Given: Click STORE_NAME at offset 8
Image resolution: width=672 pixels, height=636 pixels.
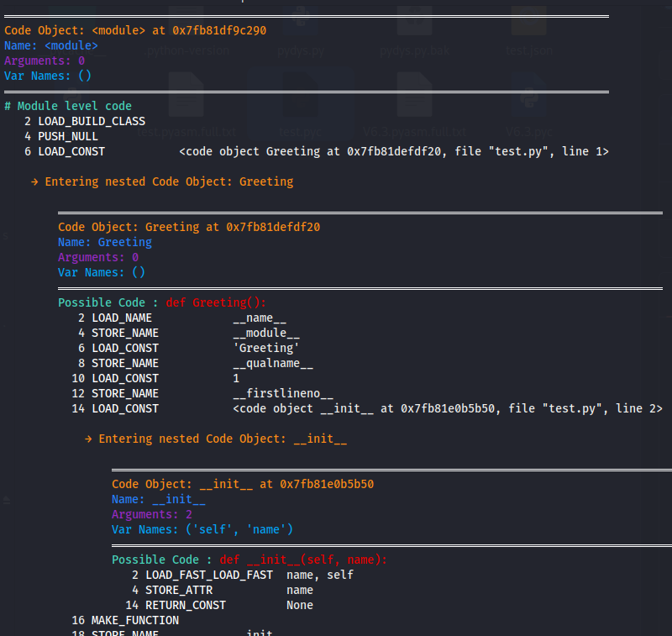Looking at the screenshot, I should click(124, 364).
